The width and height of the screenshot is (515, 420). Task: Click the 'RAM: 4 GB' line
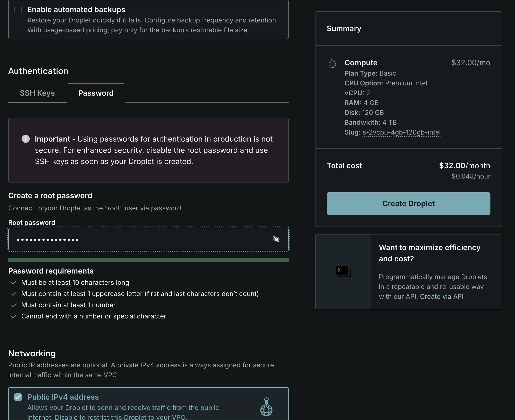click(362, 103)
